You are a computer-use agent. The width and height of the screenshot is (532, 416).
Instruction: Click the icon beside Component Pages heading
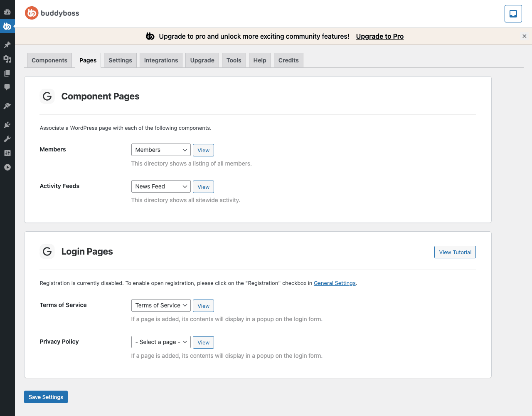[47, 96]
